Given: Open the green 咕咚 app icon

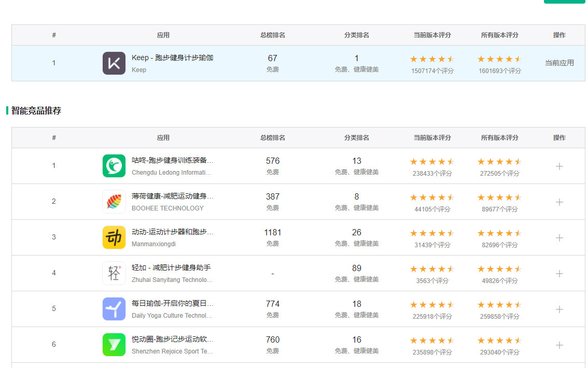Looking at the screenshot, I should tap(114, 166).
